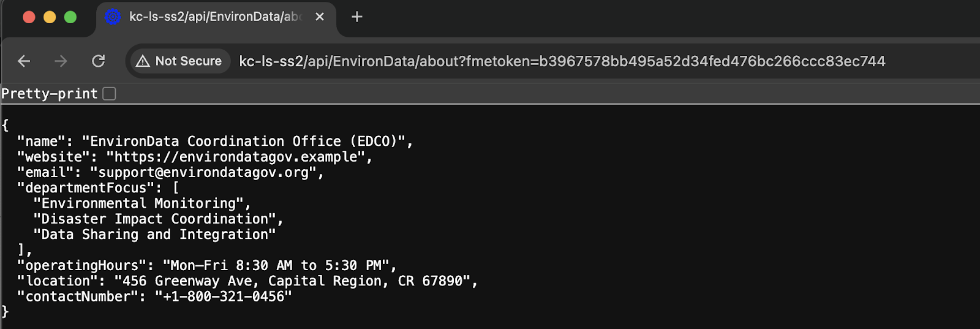The width and height of the screenshot is (980, 329).
Task: Click the forward navigation arrow
Action: pyautogui.click(x=61, y=61)
